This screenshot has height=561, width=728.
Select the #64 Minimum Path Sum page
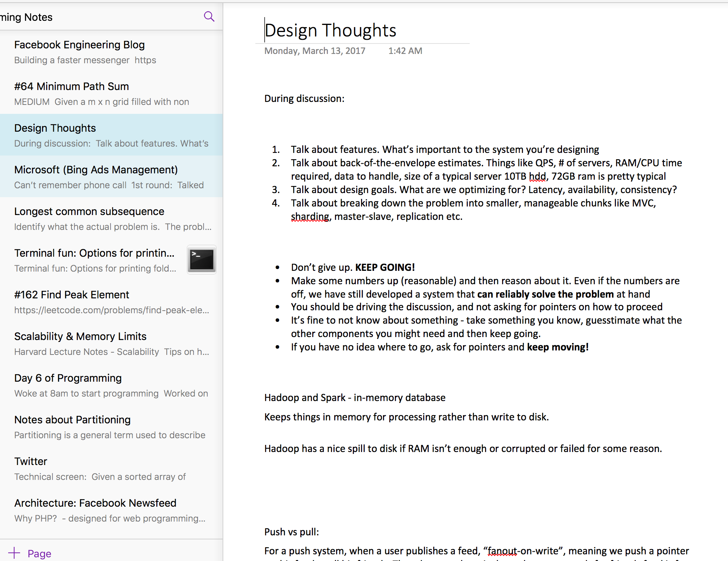(x=71, y=87)
